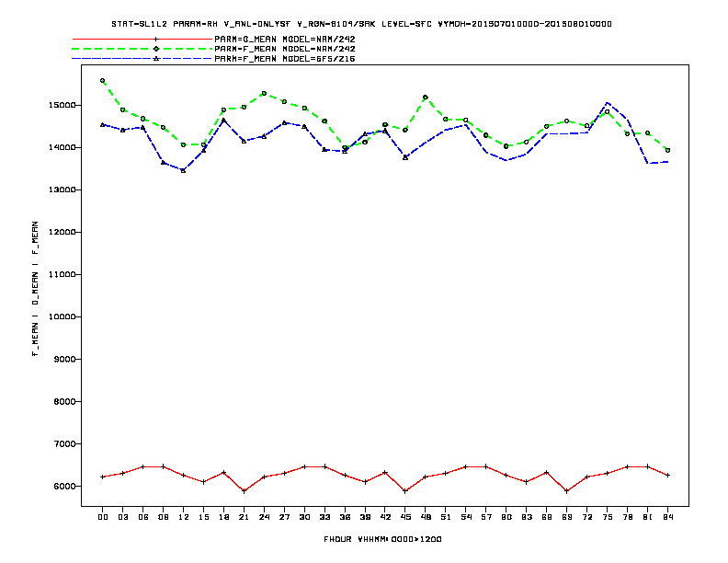Screen dimensions: 728x563
Task: Click the 13000 y-axis label
Action: [x=62, y=190]
